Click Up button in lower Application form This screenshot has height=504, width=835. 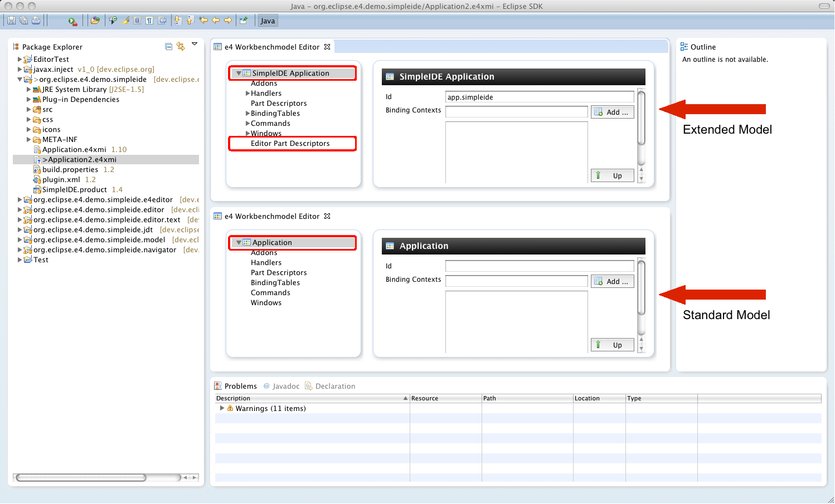[x=612, y=345]
